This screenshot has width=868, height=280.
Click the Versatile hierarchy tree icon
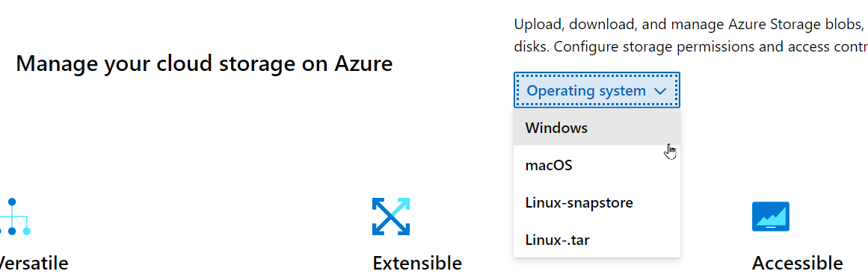[x=14, y=217]
